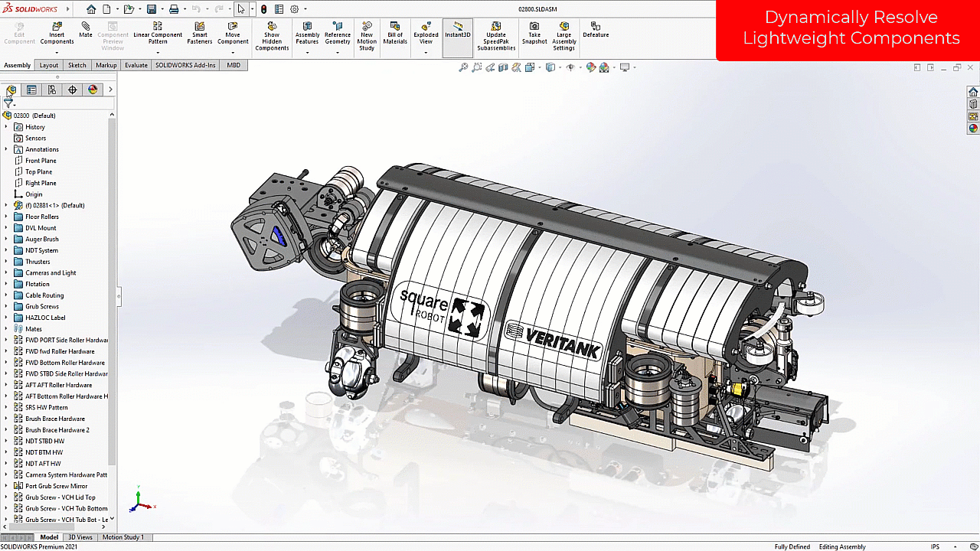This screenshot has height=551, width=980.
Task: Open Insert Components dropdown arrow
Action: 57,52
